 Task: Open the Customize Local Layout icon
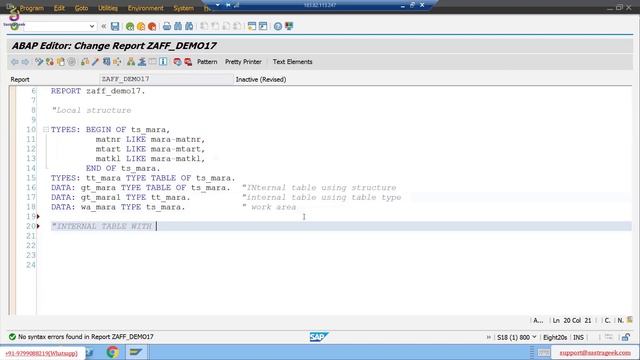(289, 27)
